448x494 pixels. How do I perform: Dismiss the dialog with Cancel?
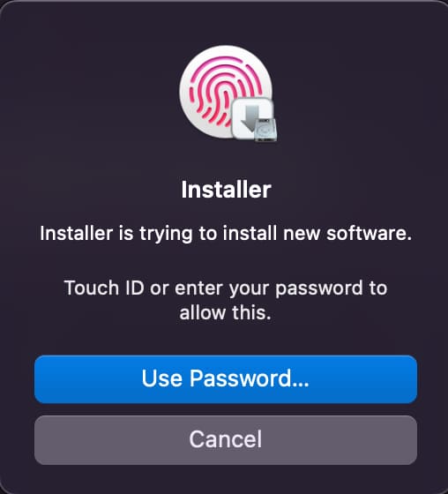pyautogui.click(x=226, y=439)
